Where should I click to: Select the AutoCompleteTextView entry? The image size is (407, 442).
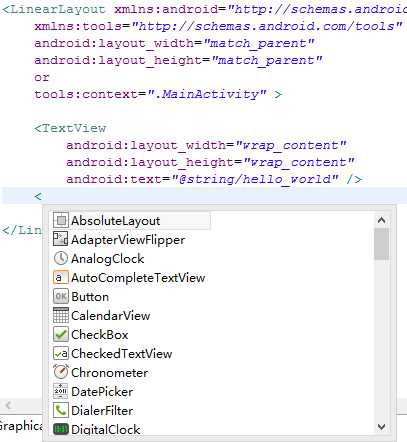tap(138, 278)
